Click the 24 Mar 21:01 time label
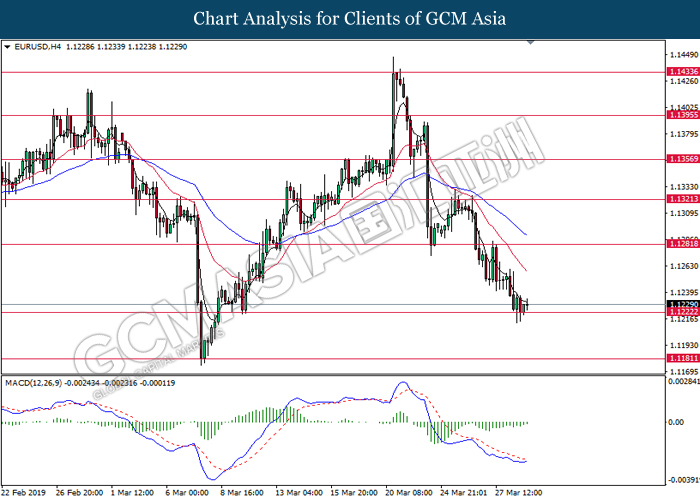Viewport: 700px width, 500px height. coord(463,493)
